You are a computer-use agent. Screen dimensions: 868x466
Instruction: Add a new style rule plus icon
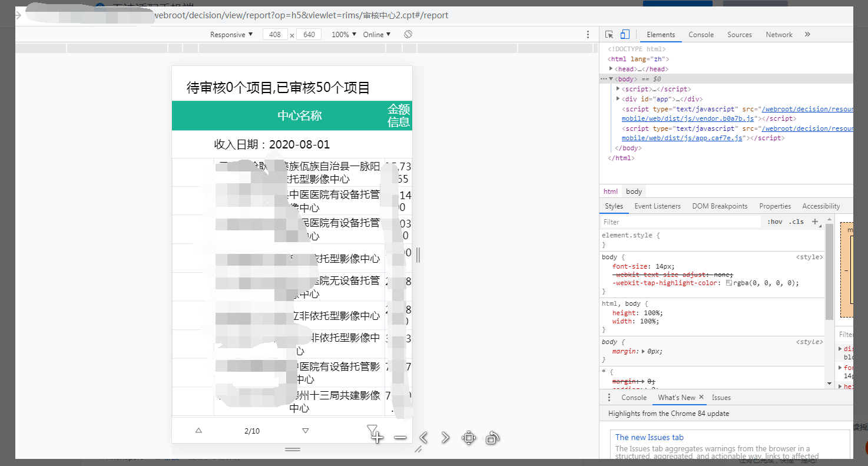point(816,222)
